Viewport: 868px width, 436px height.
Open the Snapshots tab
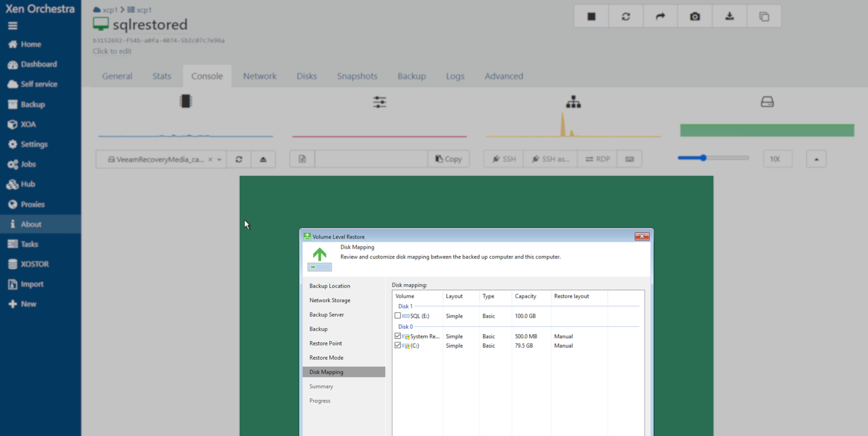point(357,76)
